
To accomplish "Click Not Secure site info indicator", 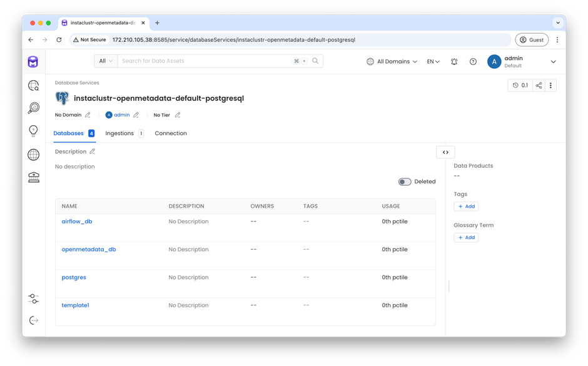I will tap(89, 40).
